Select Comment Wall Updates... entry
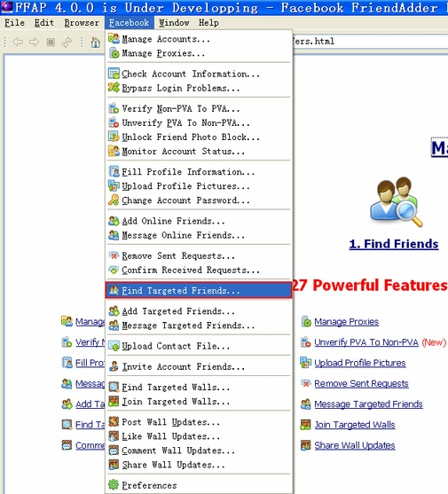This screenshot has height=494, width=448. (x=199, y=451)
